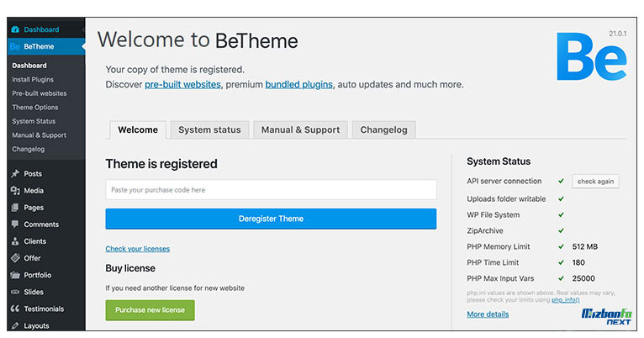
Task: Click the check again button
Action: point(595,182)
